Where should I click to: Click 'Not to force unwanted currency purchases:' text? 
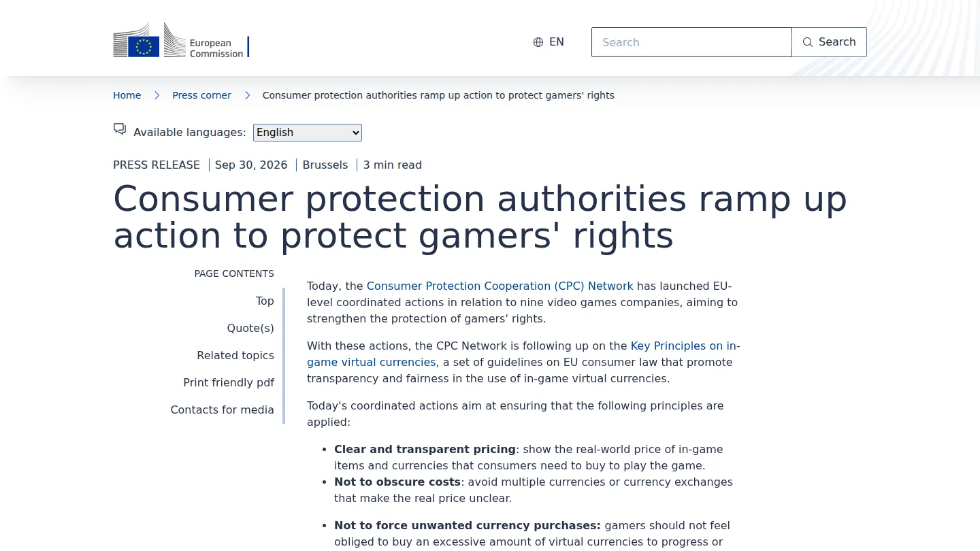[x=468, y=525]
